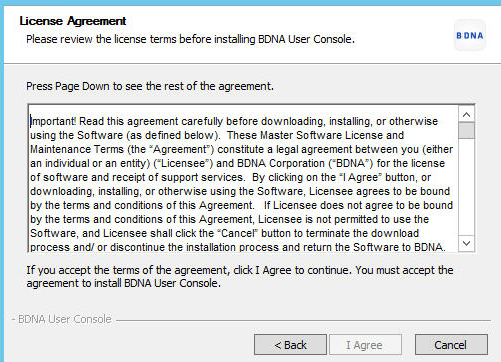Click the scroll down arrow of license text
Screen dimensions: 501x362
[x=466, y=243]
